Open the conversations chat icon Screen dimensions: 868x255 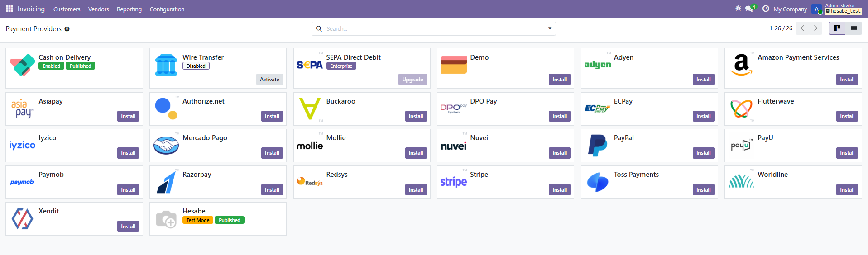pyautogui.click(x=750, y=9)
